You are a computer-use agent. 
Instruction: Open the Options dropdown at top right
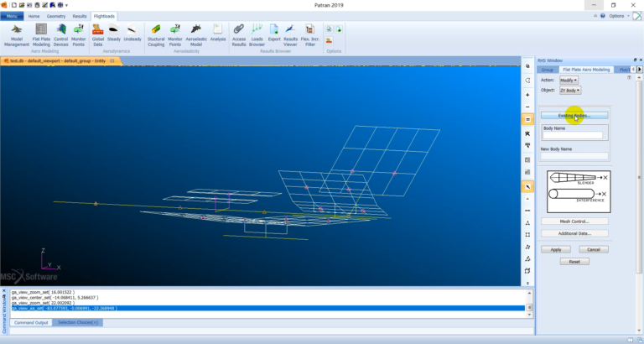[619, 16]
